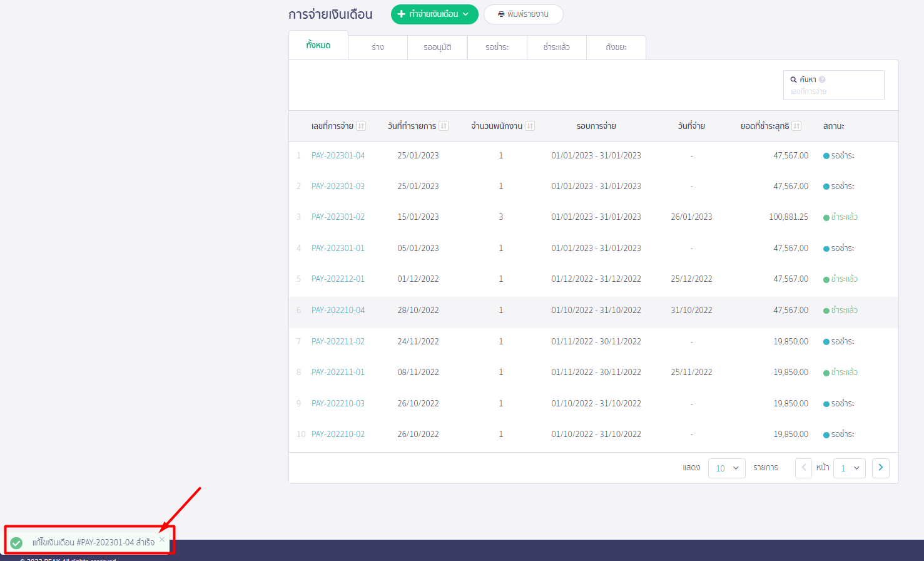
Task: Open the create payroll dropdown button
Action: click(x=434, y=14)
